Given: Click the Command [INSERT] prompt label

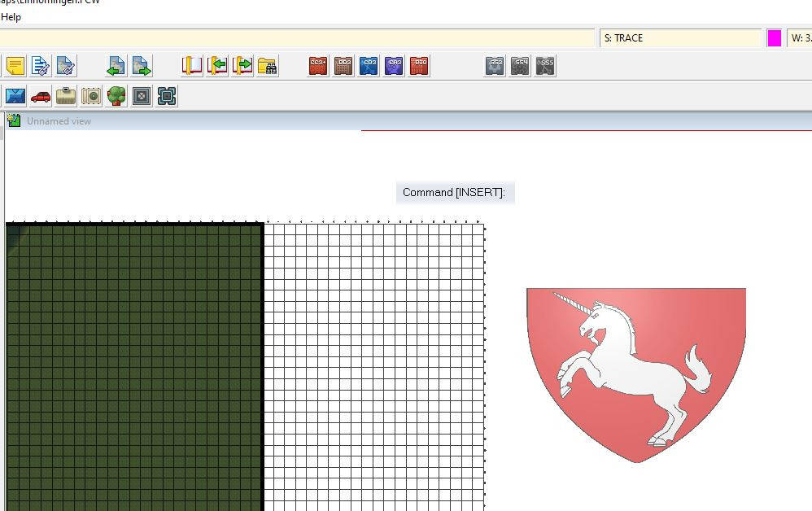Looking at the screenshot, I should point(455,193).
